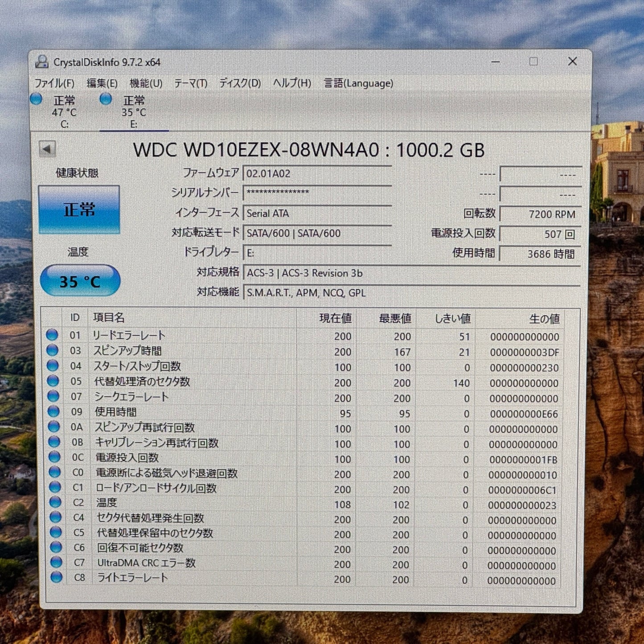Click the 35 °C temperature button
Image resolution: width=644 pixels, height=644 pixels.
tap(80, 281)
